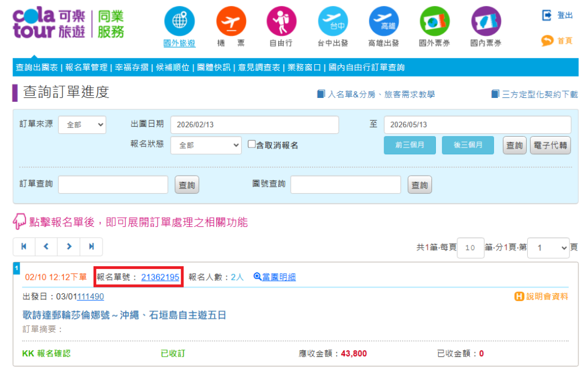The width and height of the screenshot is (588, 367).
Task: Expand the 報名狀態 dropdown
Action: coord(206,145)
